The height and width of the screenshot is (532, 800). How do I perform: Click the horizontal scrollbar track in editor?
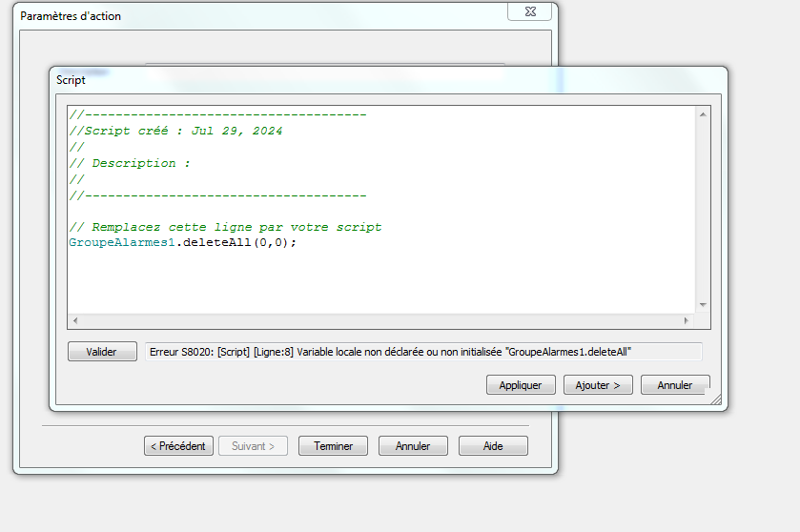[381, 321]
